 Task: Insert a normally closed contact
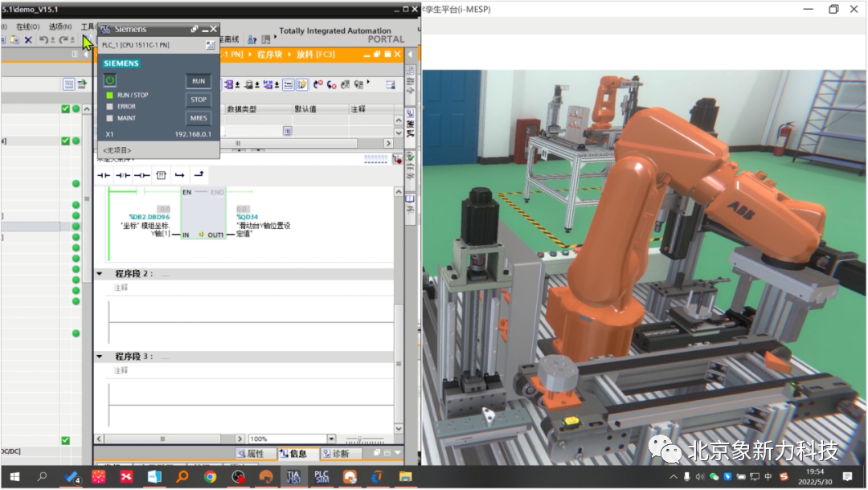click(x=122, y=175)
